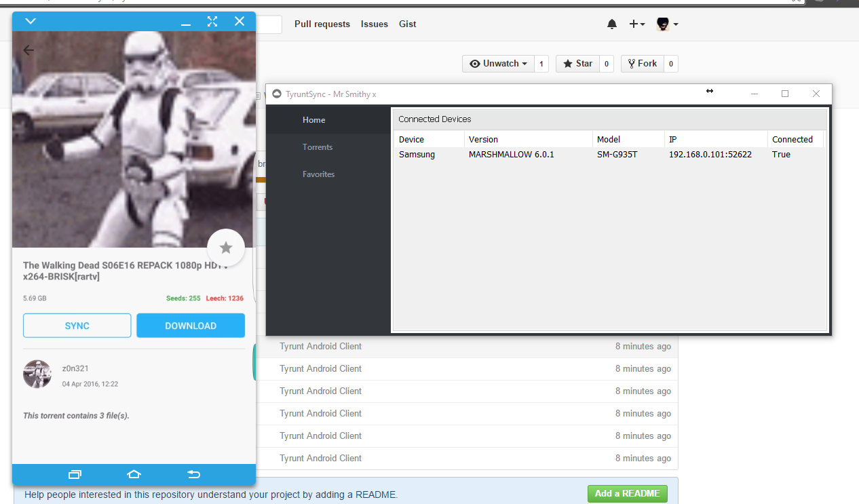Minimize the phone mirror window
Viewport: 859px width, 504px height.
tap(186, 25)
